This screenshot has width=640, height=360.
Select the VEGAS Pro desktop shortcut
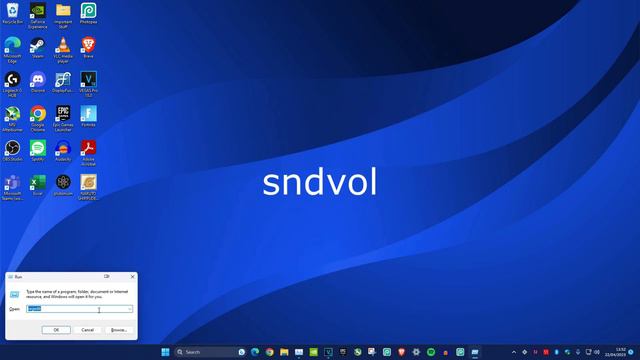pyautogui.click(x=88, y=84)
